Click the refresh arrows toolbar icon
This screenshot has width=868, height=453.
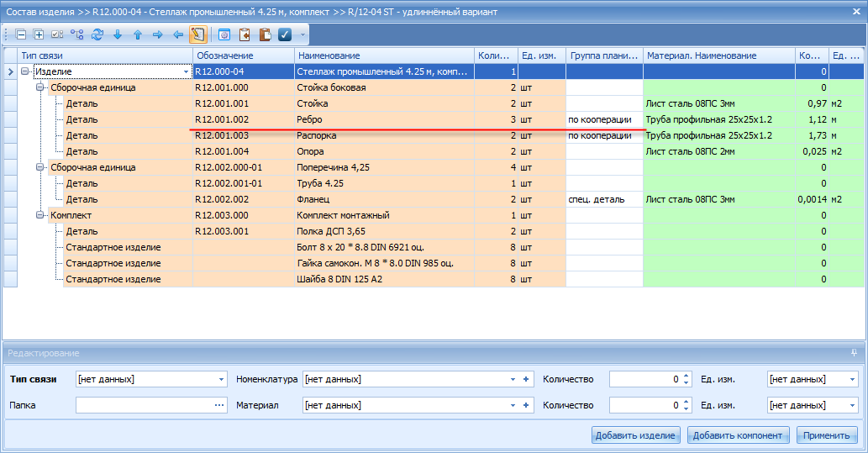(x=97, y=35)
